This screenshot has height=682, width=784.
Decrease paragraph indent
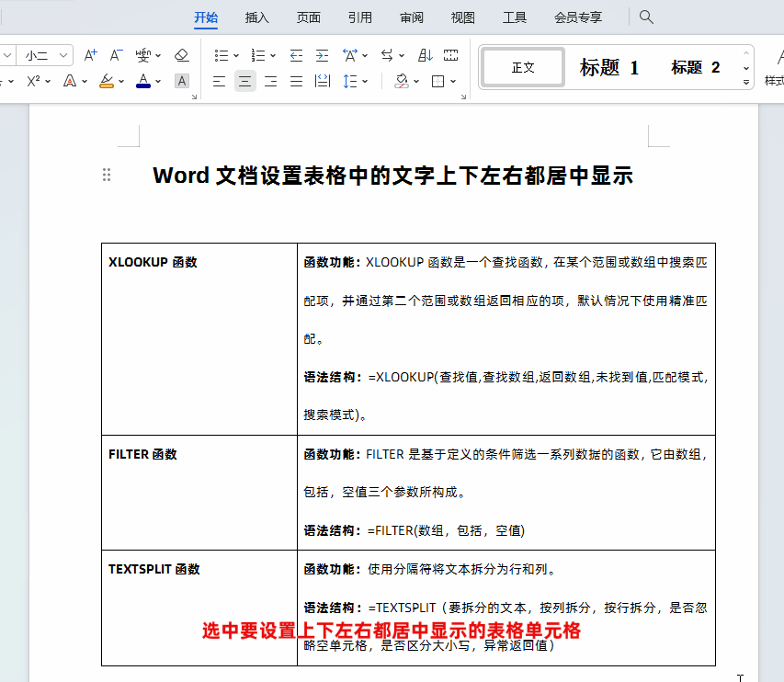pyautogui.click(x=297, y=55)
